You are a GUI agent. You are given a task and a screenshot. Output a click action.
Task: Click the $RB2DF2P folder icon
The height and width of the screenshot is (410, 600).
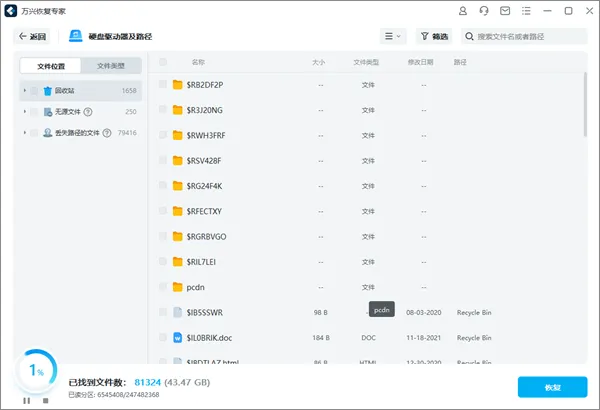click(178, 85)
